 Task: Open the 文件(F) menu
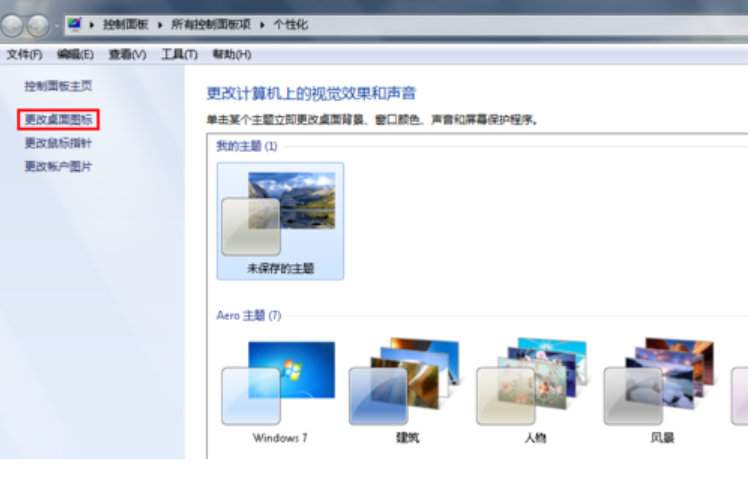(x=24, y=54)
